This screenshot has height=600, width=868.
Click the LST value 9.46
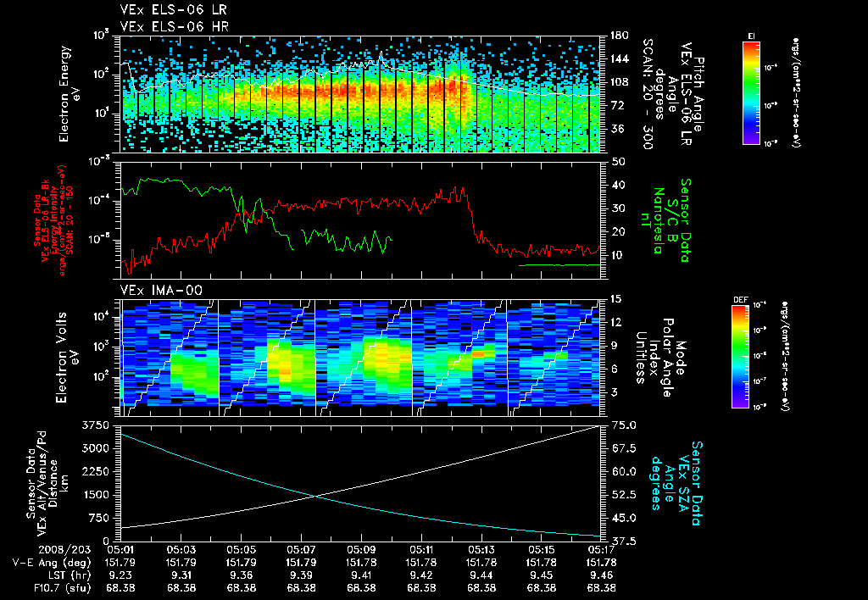(x=601, y=575)
